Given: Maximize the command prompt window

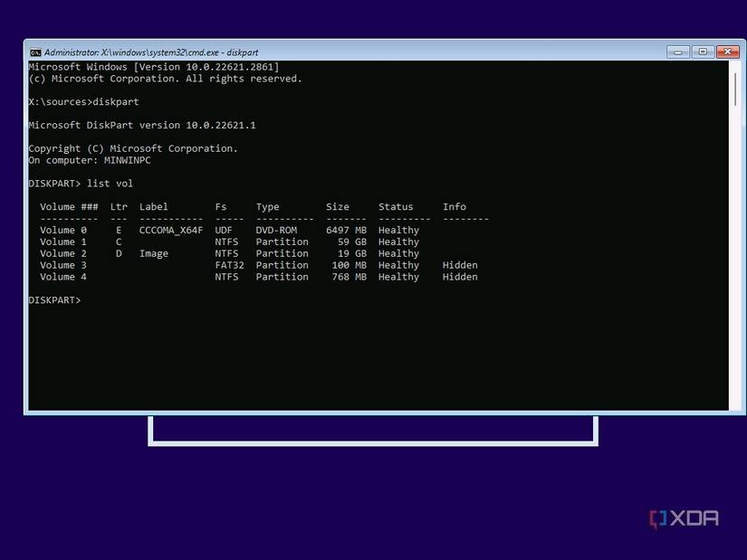Looking at the screenshot, I should point(703,52).
